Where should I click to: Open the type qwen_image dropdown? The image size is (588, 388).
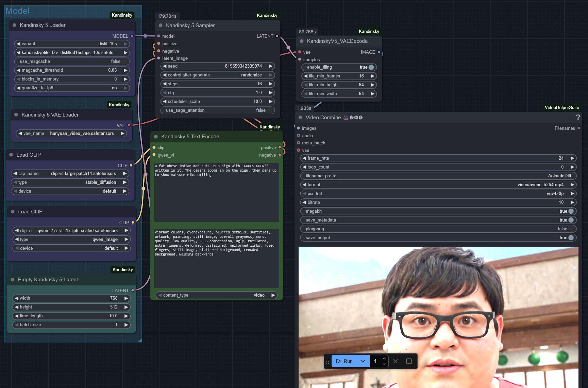(x=71, y=240)
